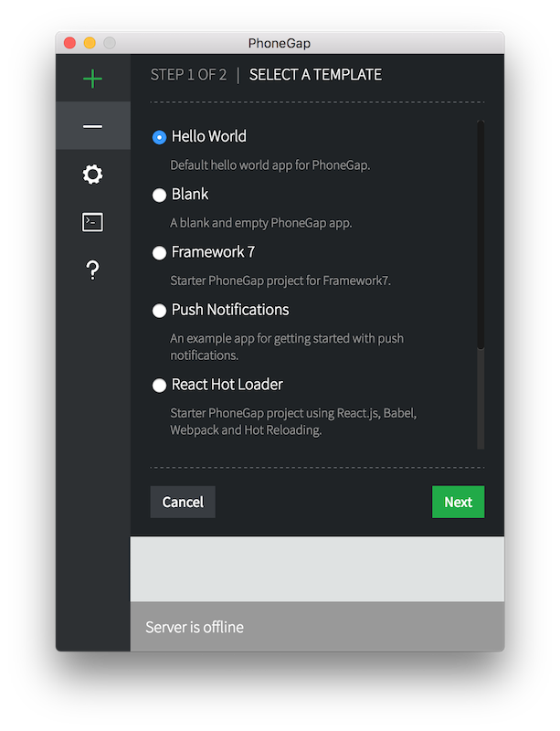
Task: Click the 'STEP 1 OF 2' heading
Action: click(x=188, y=75)
